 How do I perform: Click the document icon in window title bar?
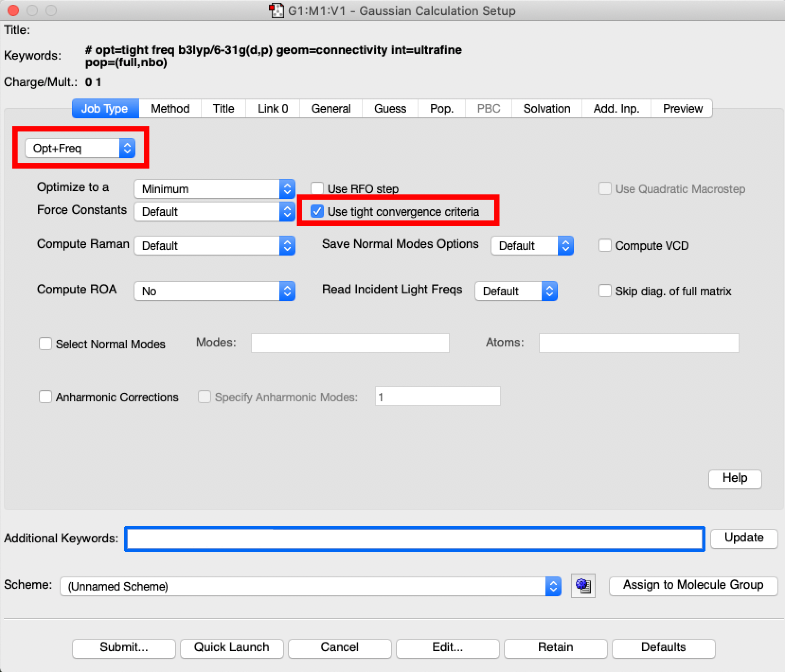(x=276, y=10)
